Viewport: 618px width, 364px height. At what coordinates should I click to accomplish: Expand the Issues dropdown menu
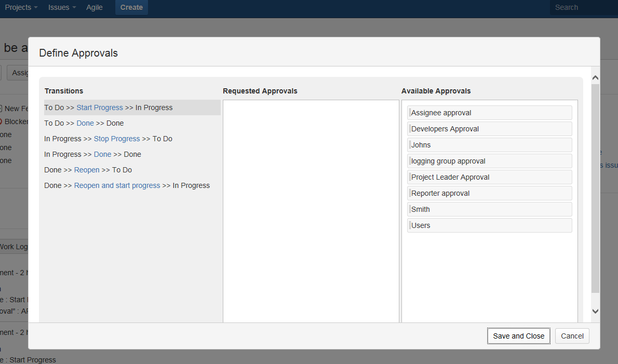(62, 7)
